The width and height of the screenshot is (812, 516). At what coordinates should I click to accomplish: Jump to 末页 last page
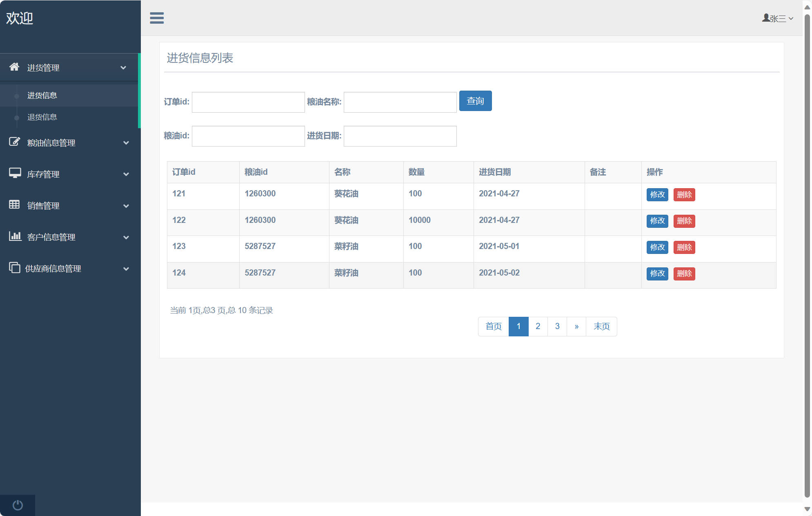pos(601,327)
